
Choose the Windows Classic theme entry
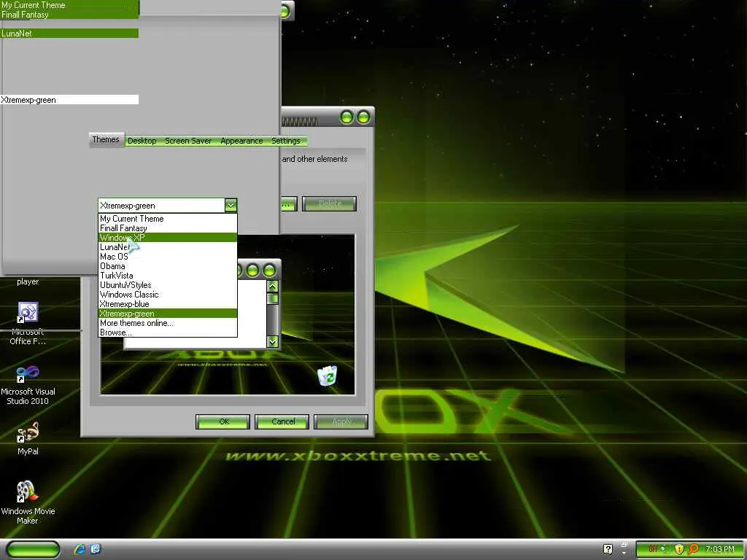tap(168, 295)
